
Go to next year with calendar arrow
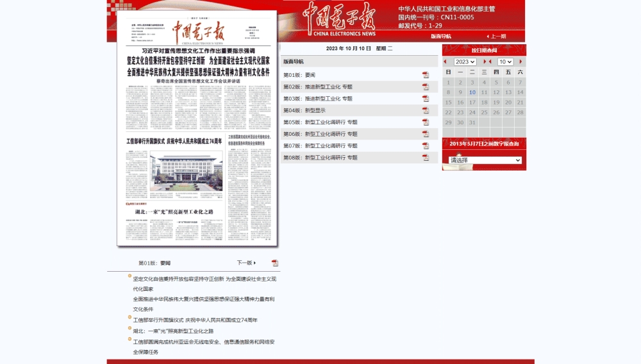485,62
